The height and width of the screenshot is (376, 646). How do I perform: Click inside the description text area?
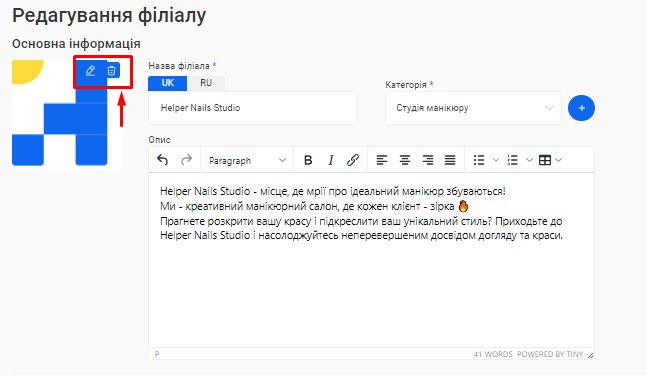(371, 260)
